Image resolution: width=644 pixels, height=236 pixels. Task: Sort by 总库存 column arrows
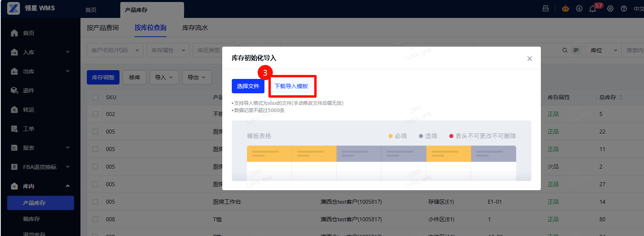(x=621, y=97)
